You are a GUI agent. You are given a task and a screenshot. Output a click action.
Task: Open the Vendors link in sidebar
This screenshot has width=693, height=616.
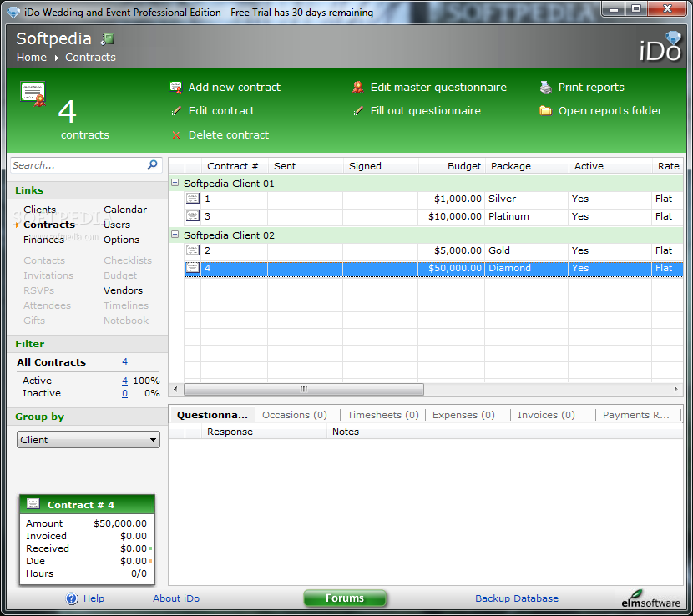123,290
